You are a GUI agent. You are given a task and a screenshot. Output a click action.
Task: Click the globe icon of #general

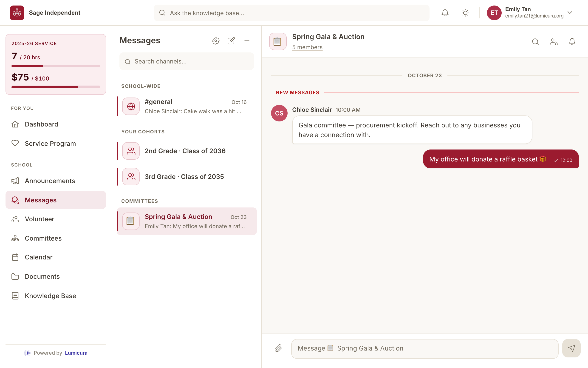131,106
